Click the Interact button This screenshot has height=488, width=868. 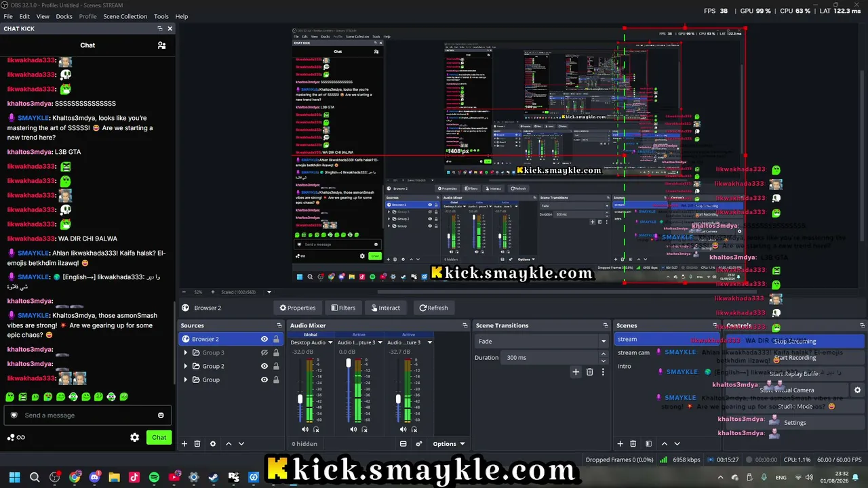[385, 308]
